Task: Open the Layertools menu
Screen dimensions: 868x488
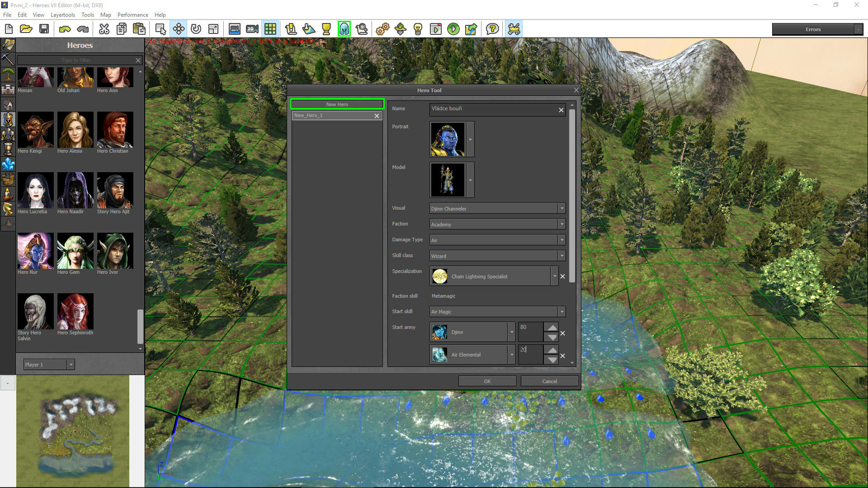Action: point(63,14)
